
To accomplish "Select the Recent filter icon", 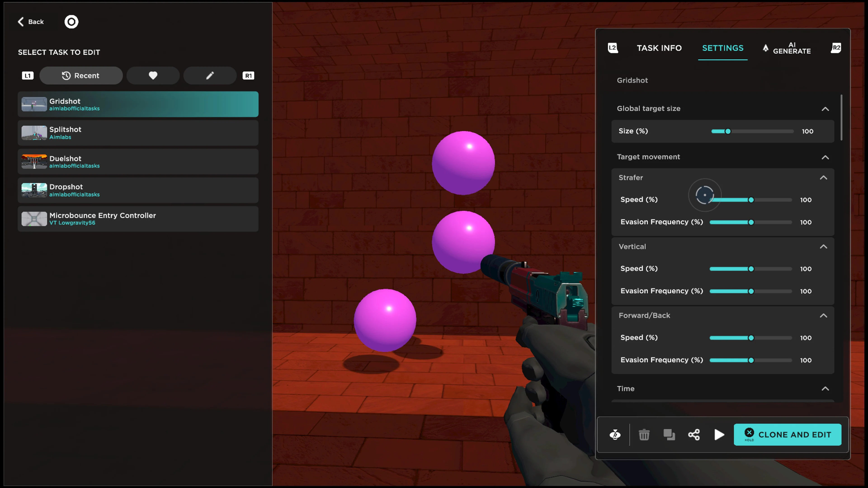I will pos(81,75).
